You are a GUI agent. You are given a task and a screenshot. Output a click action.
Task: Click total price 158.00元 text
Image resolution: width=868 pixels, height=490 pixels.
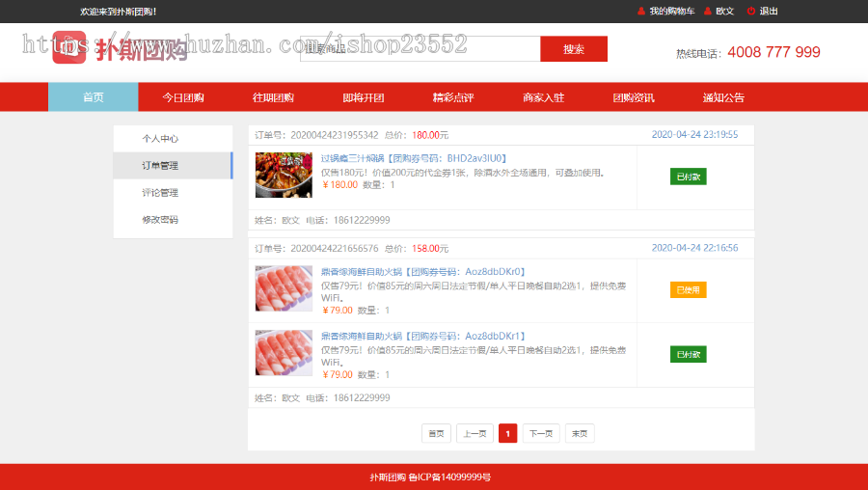coord(430,249)
